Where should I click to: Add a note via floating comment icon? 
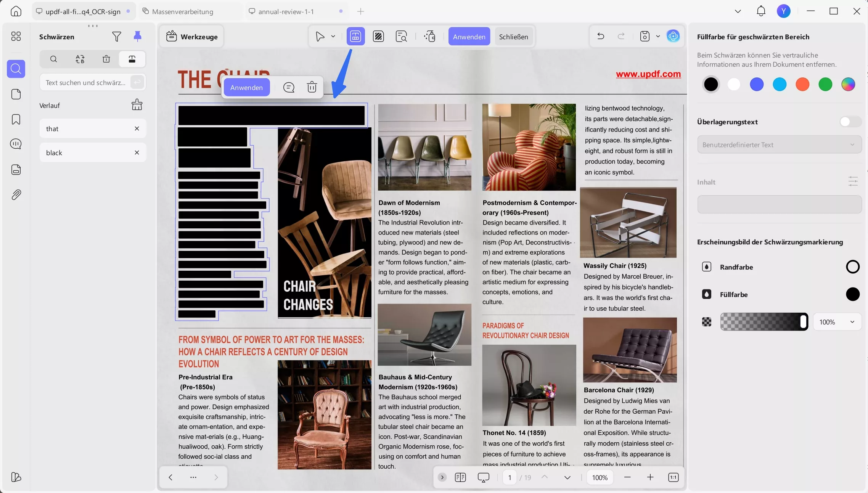coord(289,87)
